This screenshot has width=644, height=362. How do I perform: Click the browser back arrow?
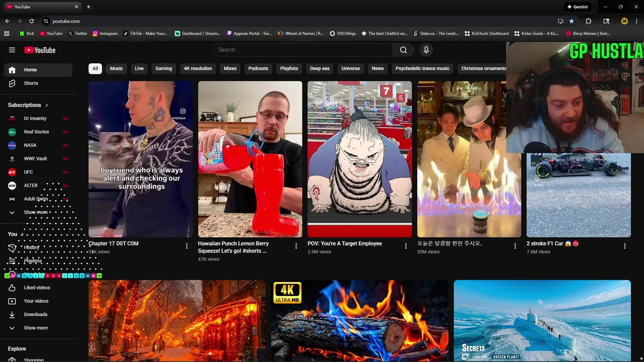[7, 21]
